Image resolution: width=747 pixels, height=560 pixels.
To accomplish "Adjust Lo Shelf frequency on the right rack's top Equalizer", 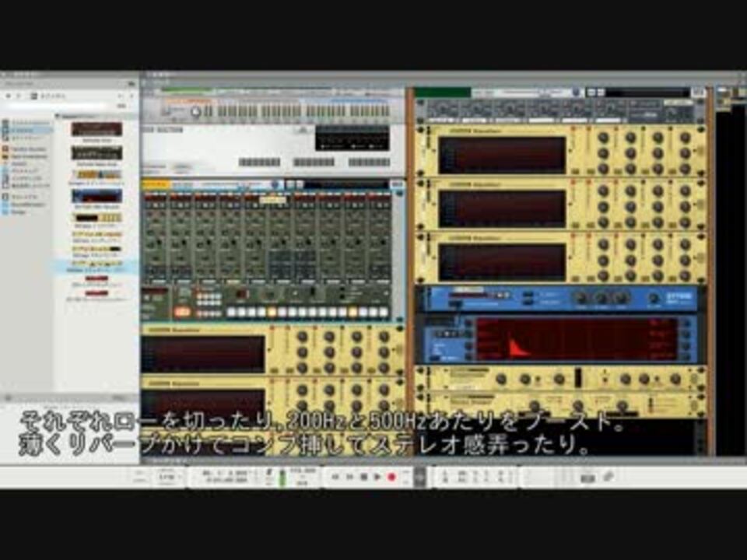I will pyautogui.click(x=603, y=138).
